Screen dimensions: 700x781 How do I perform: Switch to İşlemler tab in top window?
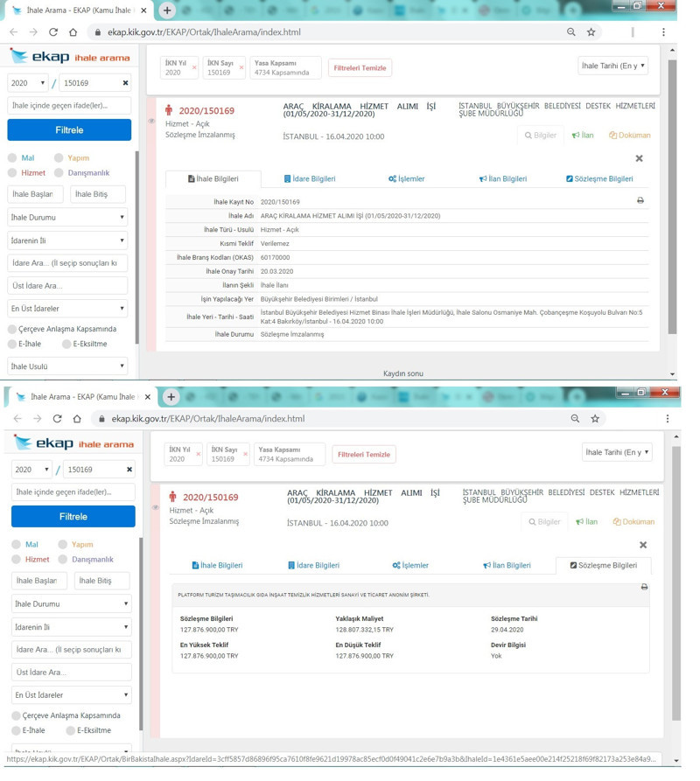tap(407, 178)
